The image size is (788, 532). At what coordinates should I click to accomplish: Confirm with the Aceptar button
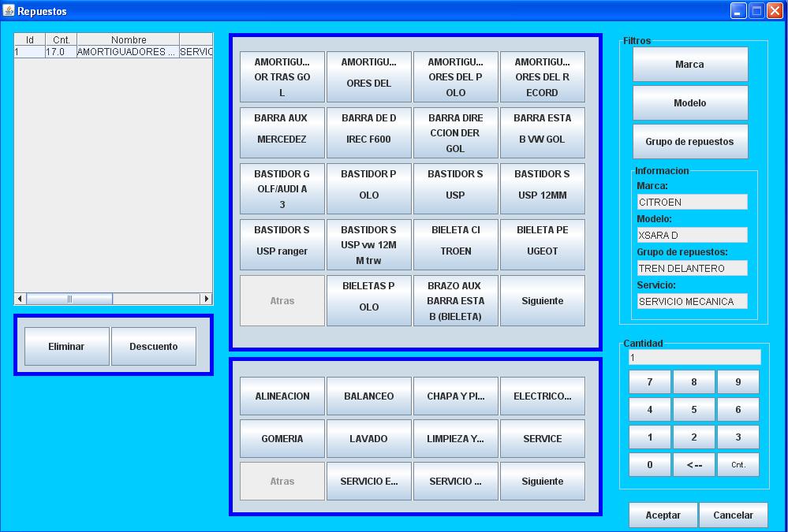coord(663,515)
